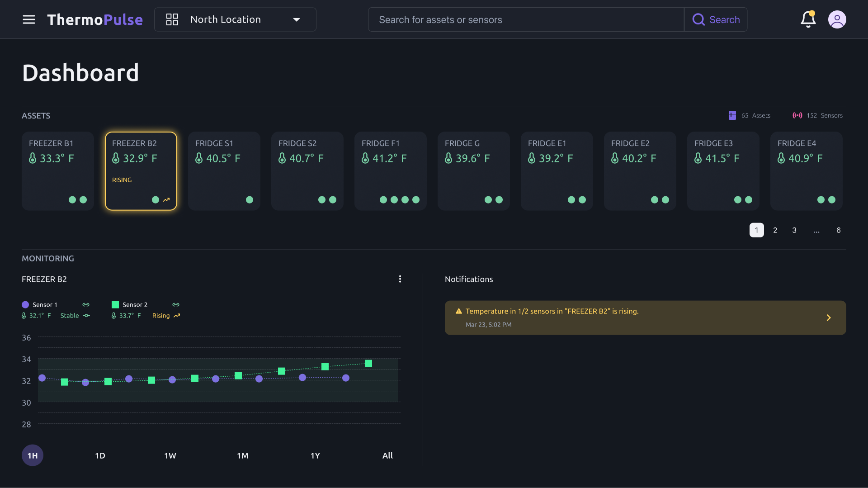The width and height of the screenshot is (868, 488).
Task: Select the 1H time range
Action: [32, 455]
